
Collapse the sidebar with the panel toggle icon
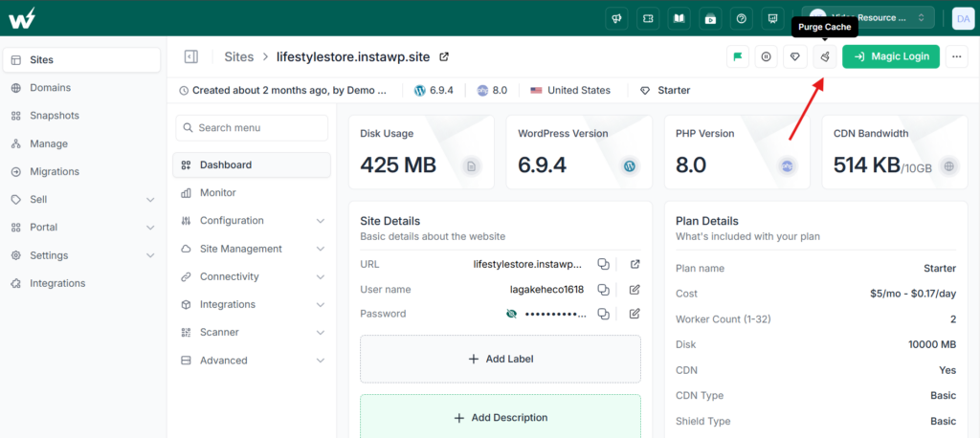tap(191, 56)
